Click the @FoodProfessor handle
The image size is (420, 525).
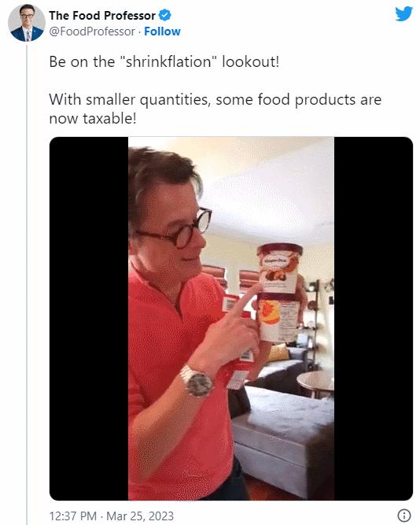click(92, 31)
